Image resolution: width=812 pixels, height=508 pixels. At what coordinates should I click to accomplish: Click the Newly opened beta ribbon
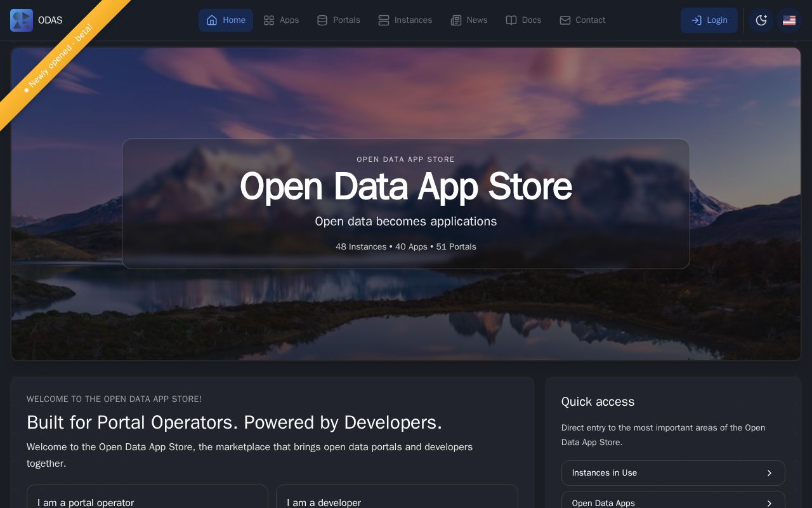click(x=59, y=58)
